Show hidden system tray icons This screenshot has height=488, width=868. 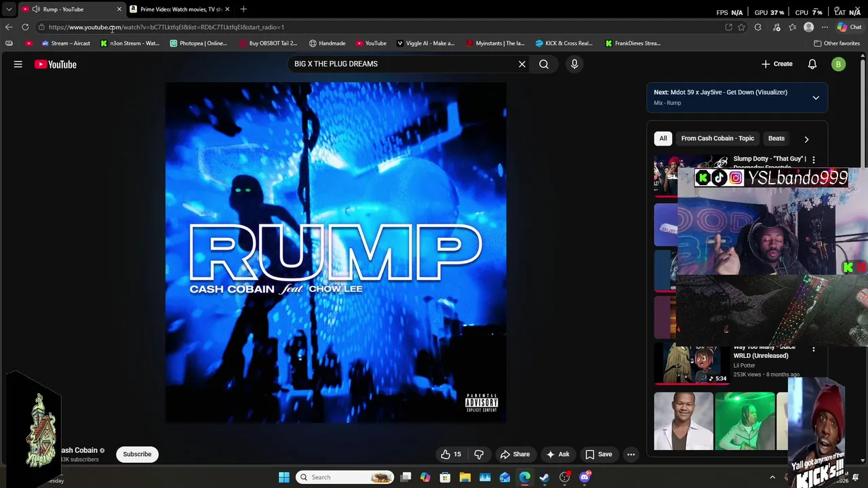tap(772, 477)
